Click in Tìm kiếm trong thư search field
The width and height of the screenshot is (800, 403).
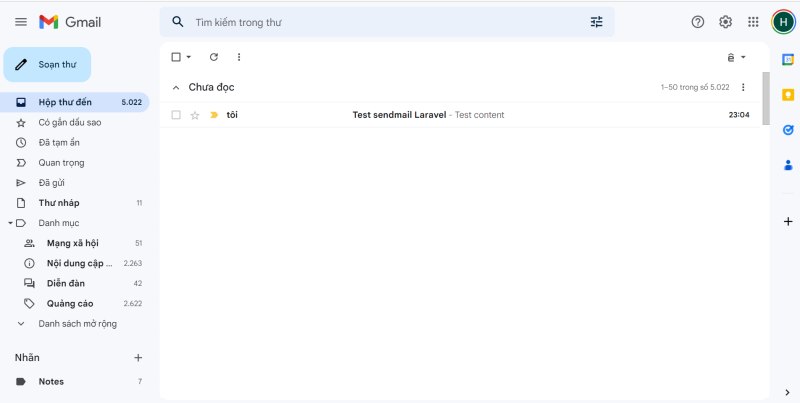coord(388,22)
